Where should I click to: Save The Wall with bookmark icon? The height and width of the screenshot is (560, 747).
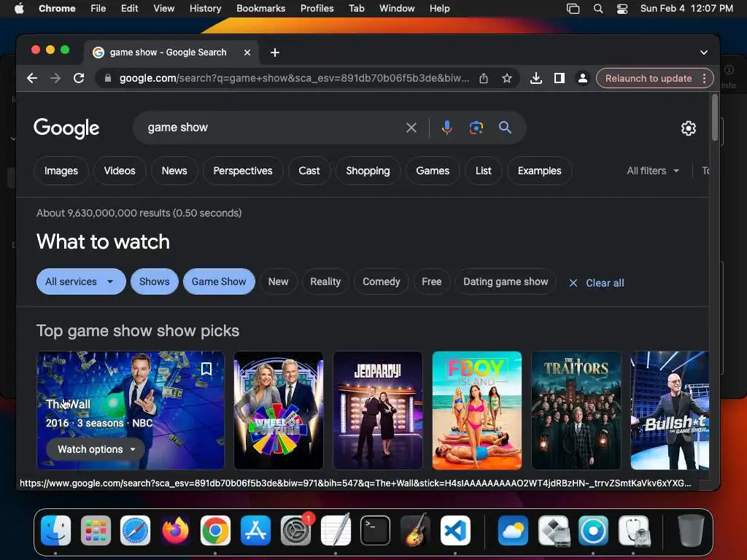tap(206, 368)
